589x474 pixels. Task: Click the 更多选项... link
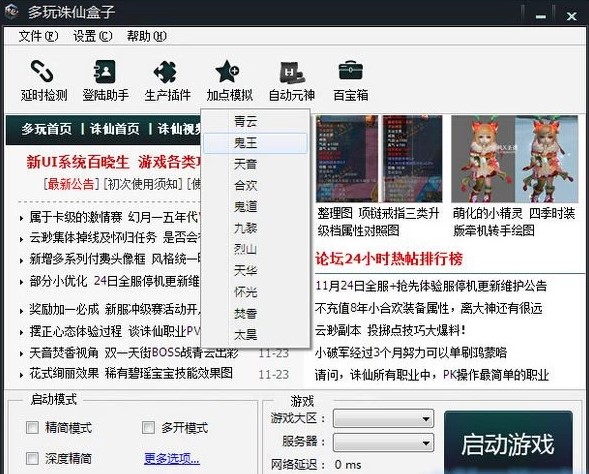click(172, 459)
